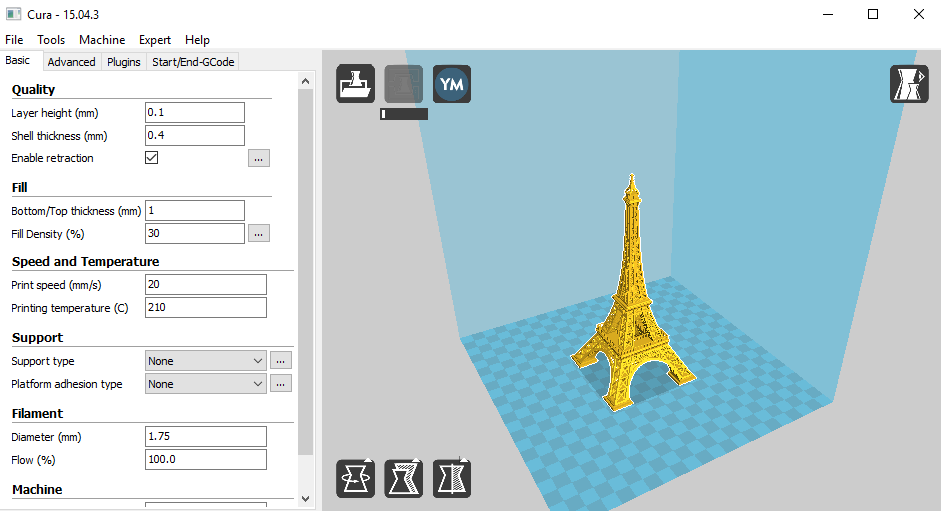Click the slicing progress bar
The width and height of the screenshot is (941, 511).
404,113
